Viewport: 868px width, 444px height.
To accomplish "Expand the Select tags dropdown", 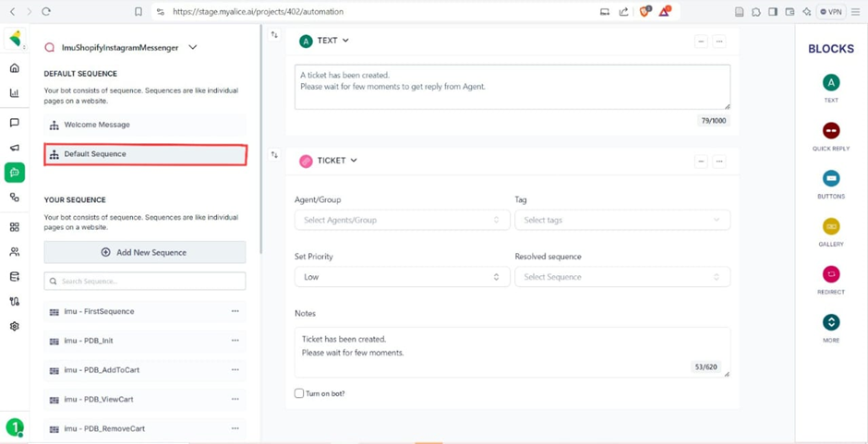I will pos(621,220).
